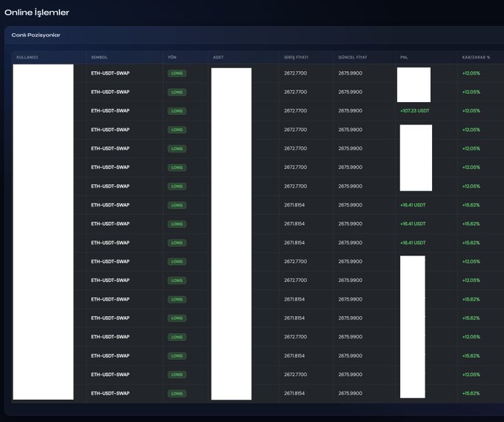Select the Canlı Pozisyonlar panel heading
This screenshot has height=422, width=504.
point(36,35)
